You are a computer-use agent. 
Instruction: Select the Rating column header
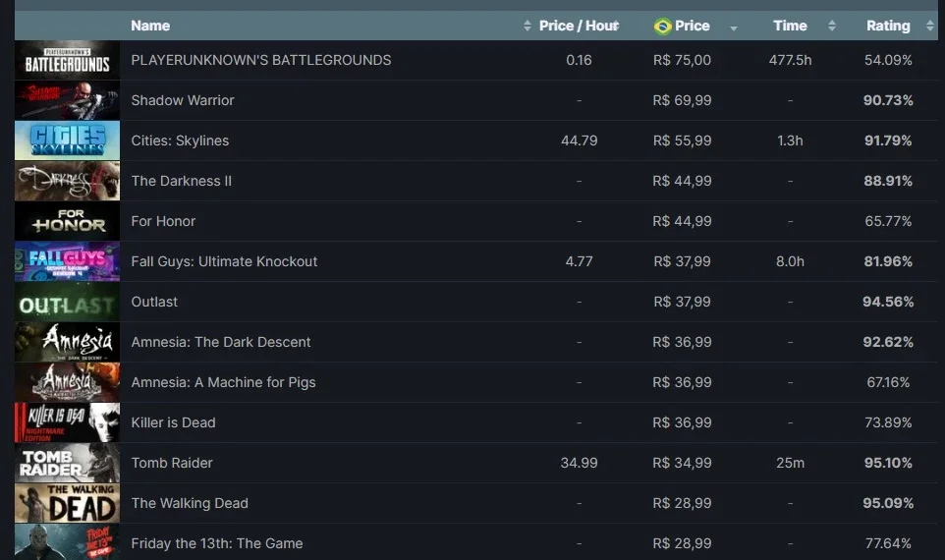coord(888,26)
